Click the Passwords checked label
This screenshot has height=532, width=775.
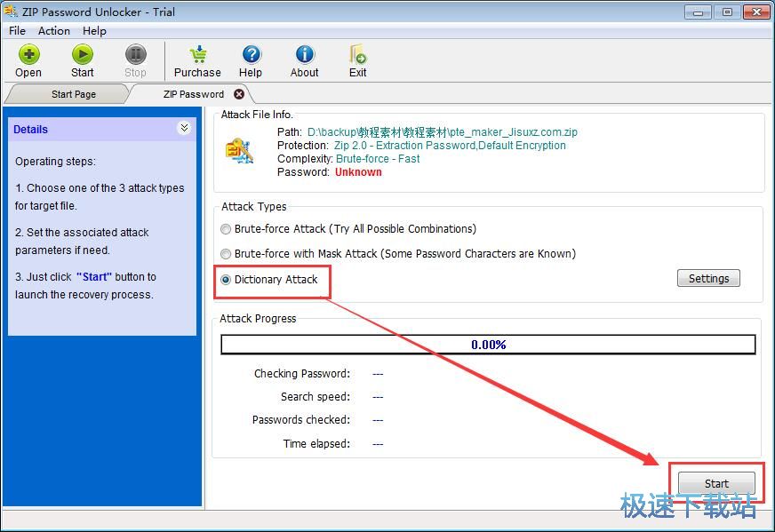click(301, 420)
